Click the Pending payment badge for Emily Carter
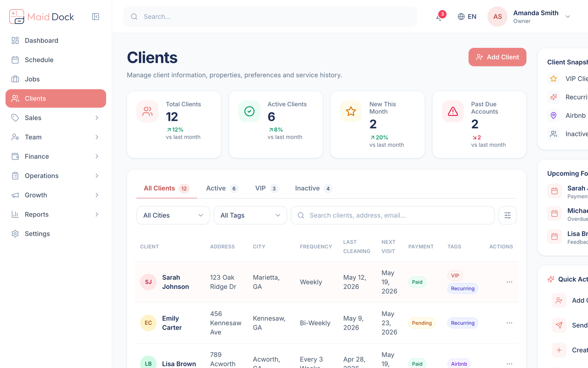Image resolution: width=588 pixels, height=368 pixels. 422,323
